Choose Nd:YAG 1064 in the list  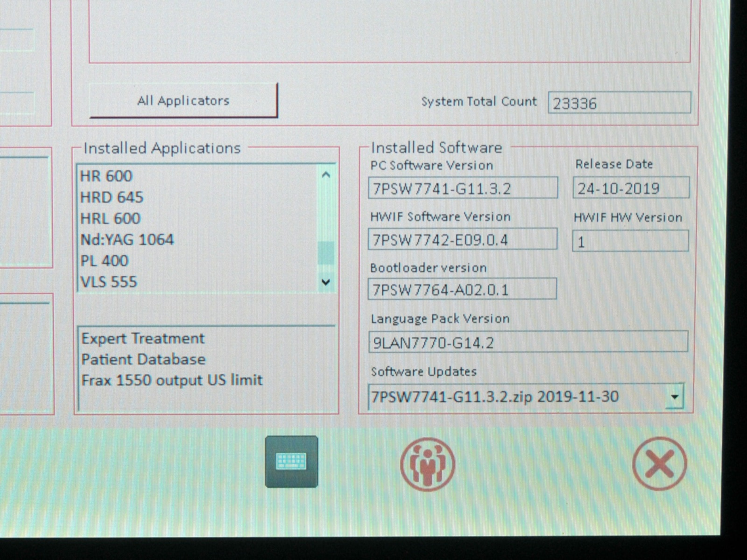coord(127,240)
